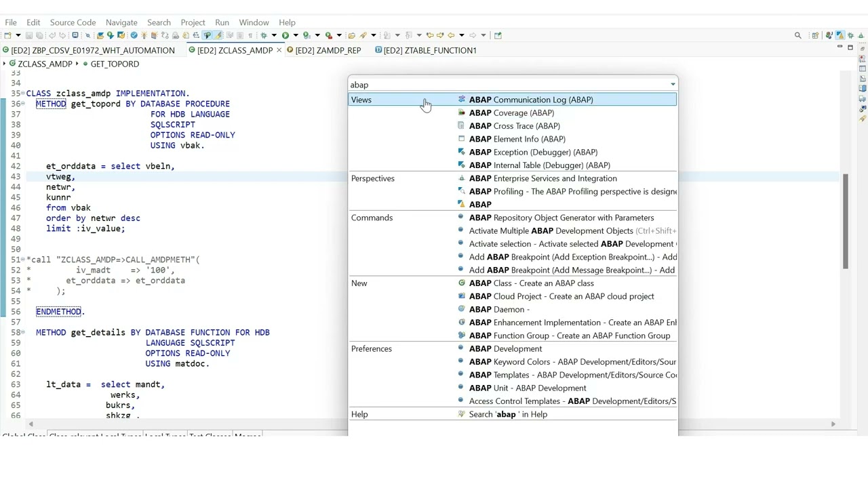The width and height of the screenshot is (868, 488).
Task: Select ABAP Unit - ABAP Development preference
Action: [528, 388]
